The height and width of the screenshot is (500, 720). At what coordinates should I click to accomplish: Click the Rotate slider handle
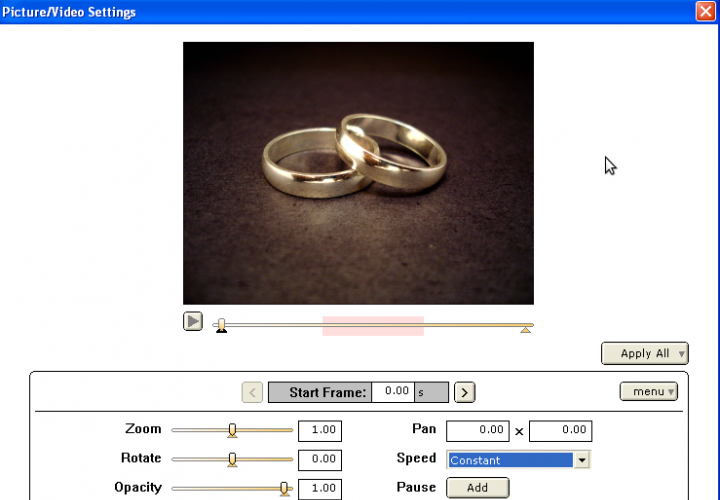[232, 459]
